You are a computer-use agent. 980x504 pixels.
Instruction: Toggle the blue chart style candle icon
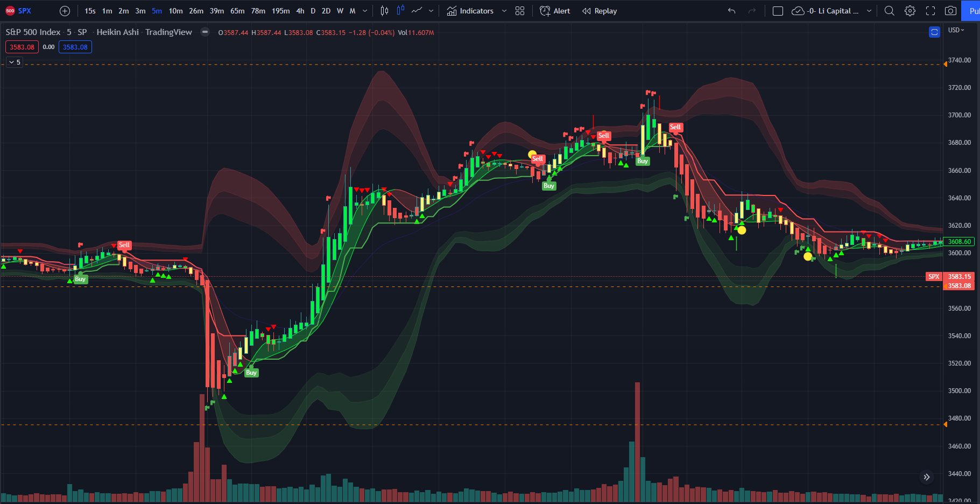[x=400, y=11]
